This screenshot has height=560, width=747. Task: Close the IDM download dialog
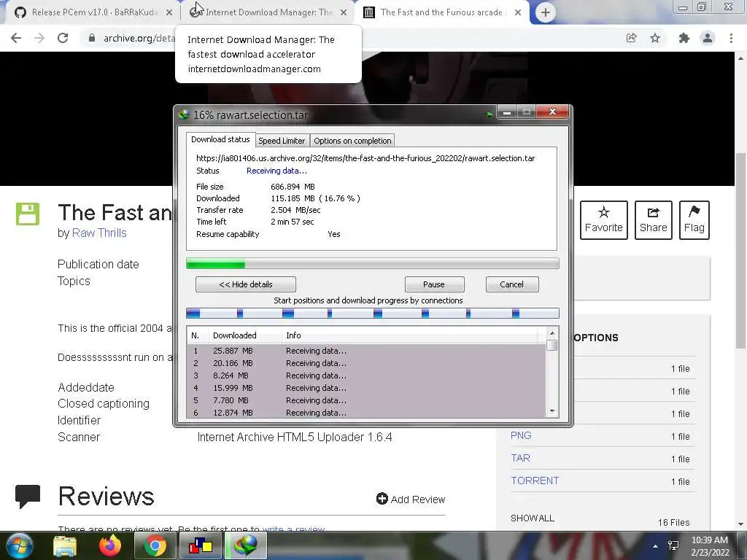tap(553, 112)
